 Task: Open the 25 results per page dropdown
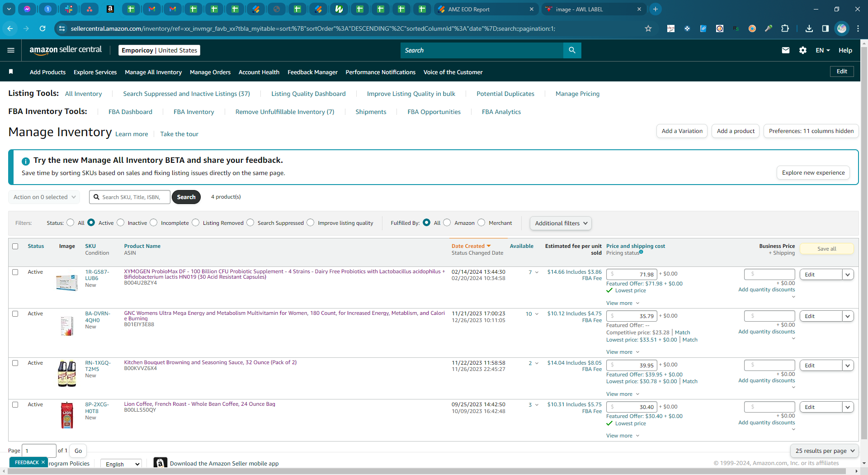click(x=825, y=451)
